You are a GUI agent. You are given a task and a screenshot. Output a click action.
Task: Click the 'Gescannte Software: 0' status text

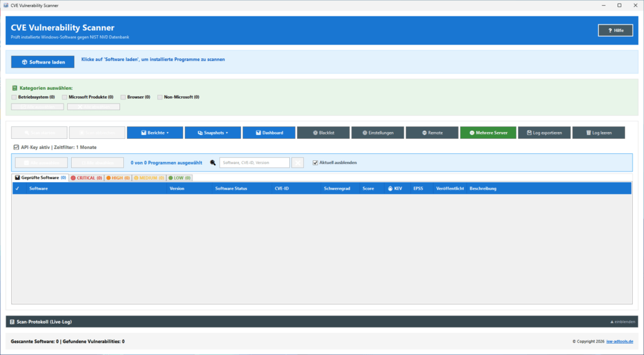[35, 341]
